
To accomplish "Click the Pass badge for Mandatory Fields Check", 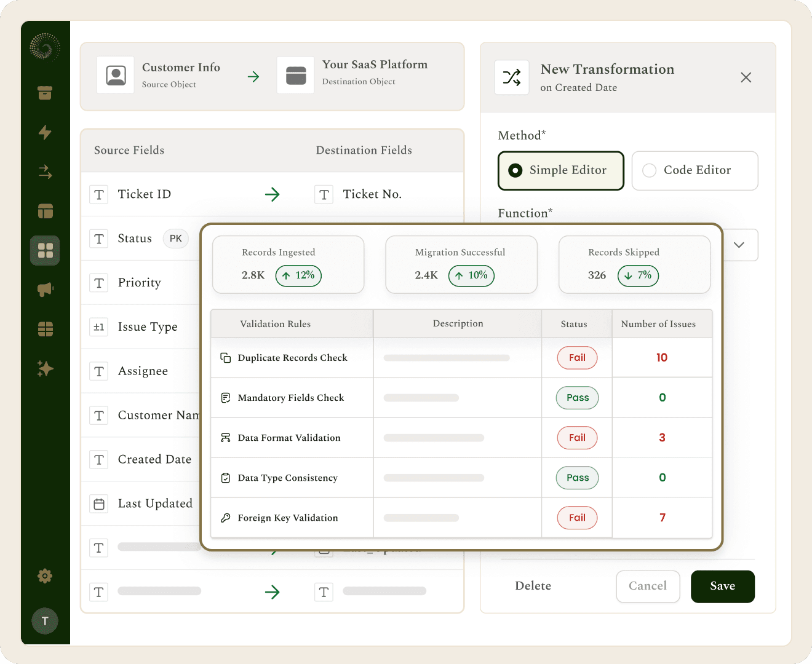I will point(578,398).
